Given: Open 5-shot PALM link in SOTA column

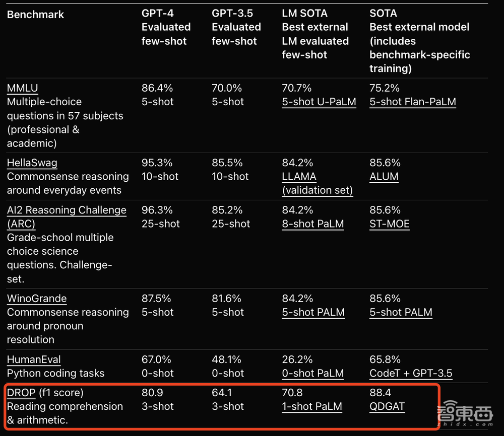Looking at the screenshot, I should coord(401,312).
